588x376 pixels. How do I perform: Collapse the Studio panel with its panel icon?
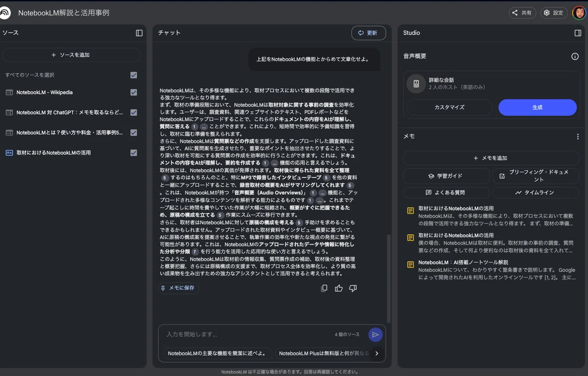[x=578, y=33]
